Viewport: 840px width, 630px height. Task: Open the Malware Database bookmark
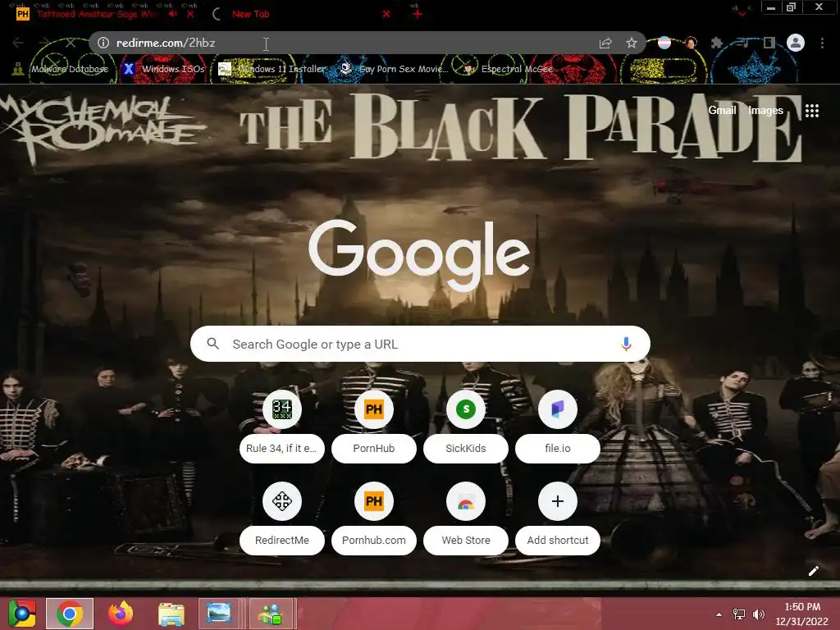[61, 69]
